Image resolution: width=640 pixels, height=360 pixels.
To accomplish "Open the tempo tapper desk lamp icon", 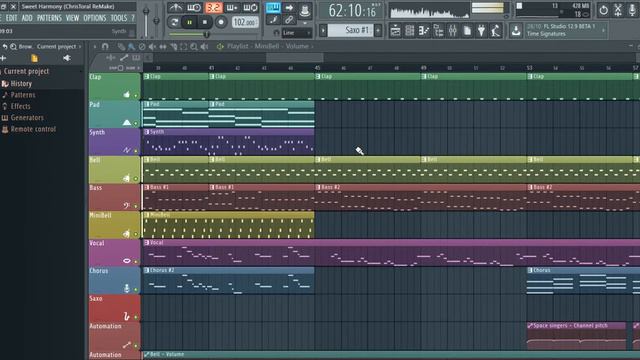I will [496, 31].
